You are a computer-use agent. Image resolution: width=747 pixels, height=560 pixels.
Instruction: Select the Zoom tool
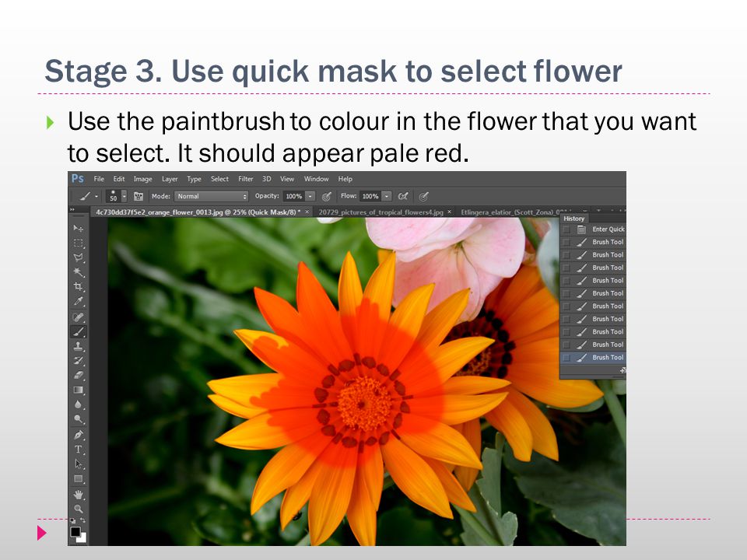click(x=79, y=509)
